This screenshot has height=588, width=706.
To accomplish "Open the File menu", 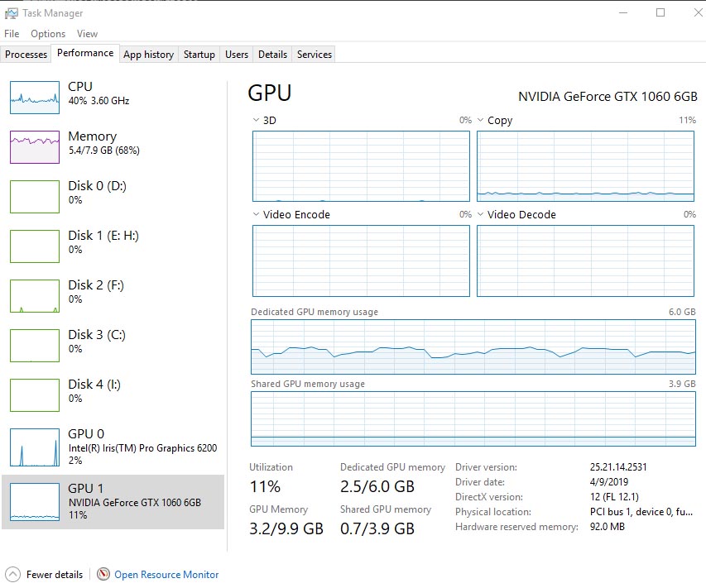I will [x=12, y=34].
